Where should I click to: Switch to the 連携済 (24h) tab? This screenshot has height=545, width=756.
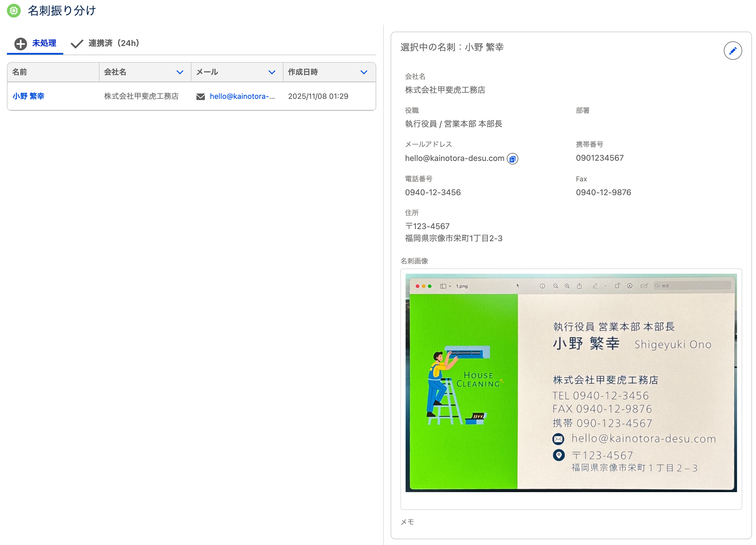pos(113,43)
